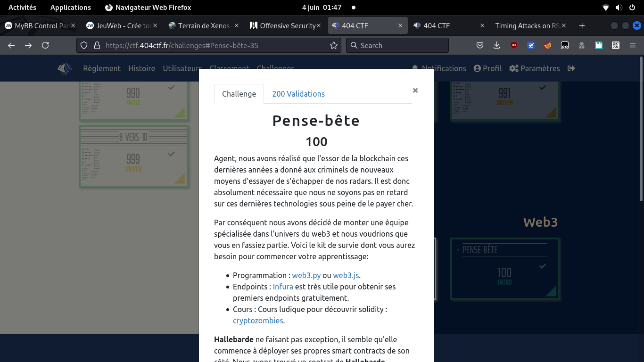Reload the current page
This screenshot has width=644, height=362.
click(45, 45)
